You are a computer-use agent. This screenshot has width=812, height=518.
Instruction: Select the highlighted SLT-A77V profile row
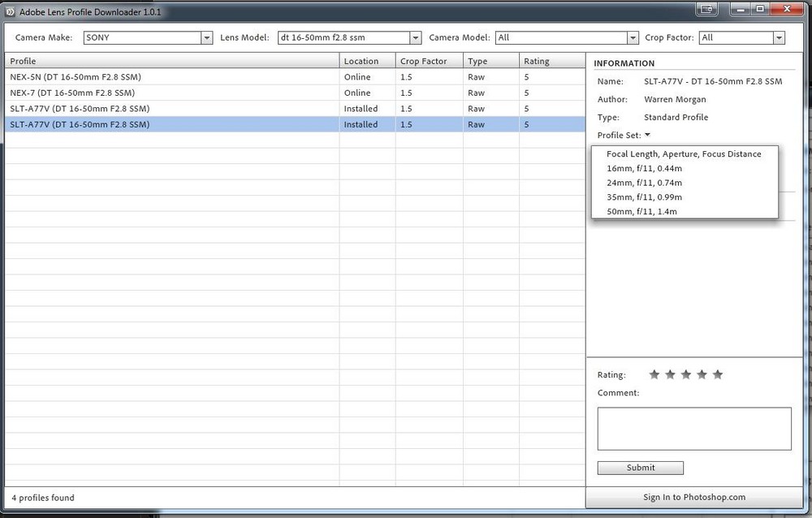(296, 124)
